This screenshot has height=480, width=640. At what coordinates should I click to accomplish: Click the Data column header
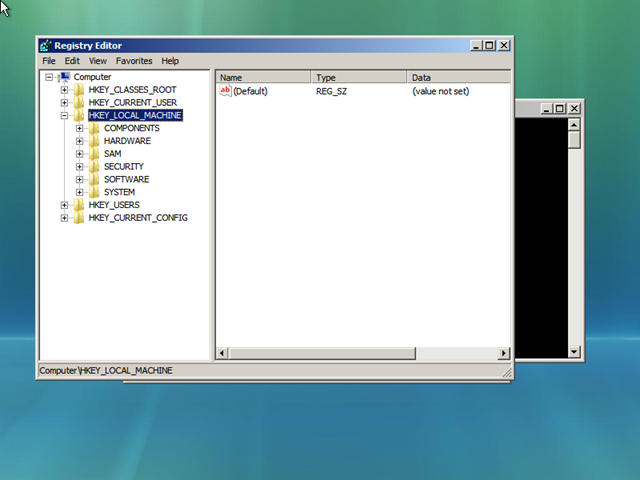point(459,77)
